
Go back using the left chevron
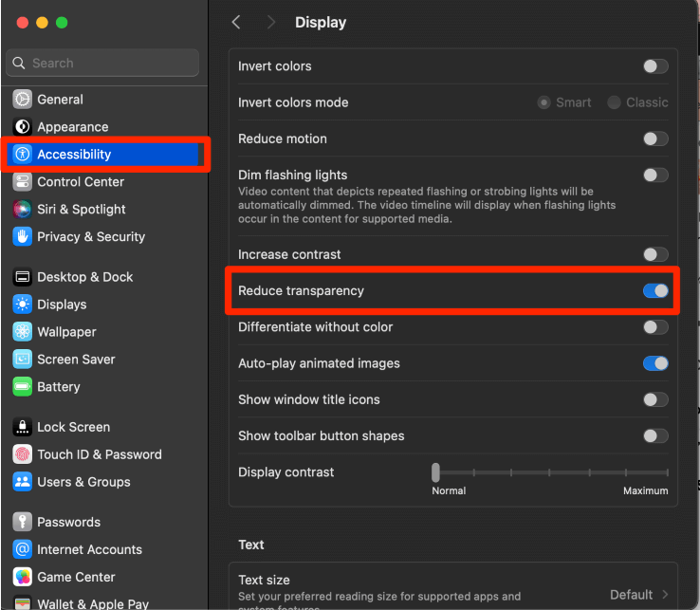pos(236,22)
